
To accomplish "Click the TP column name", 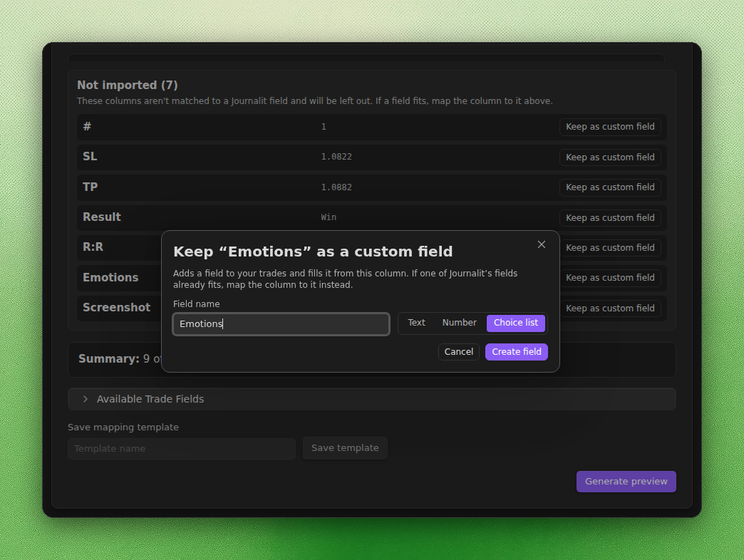I will [91, 187].
